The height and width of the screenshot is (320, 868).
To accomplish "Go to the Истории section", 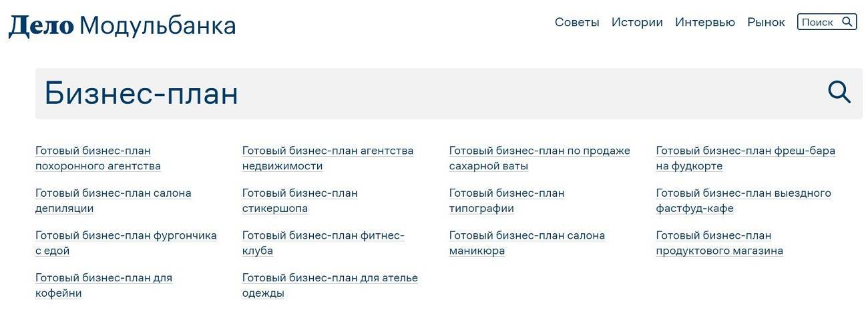I will tap(637, 22).
